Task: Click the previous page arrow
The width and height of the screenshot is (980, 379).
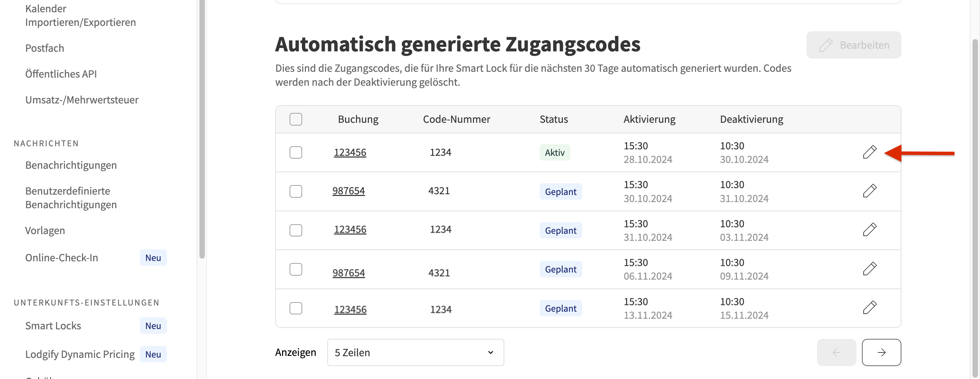Action: click(x=837, y=352)
